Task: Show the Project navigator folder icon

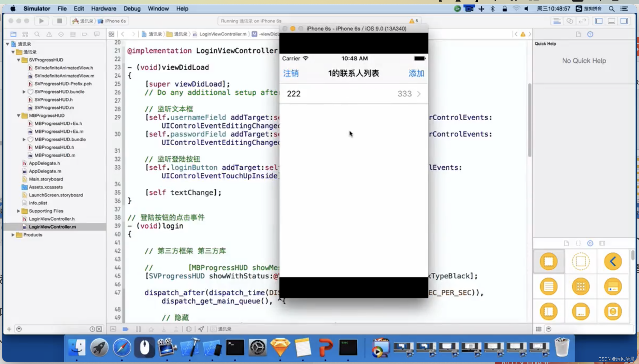Action: click(x=13, y=34)
